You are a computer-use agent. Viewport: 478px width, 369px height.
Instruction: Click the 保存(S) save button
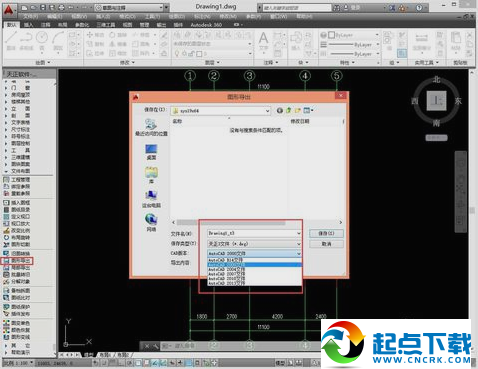[x=326, y=233]
